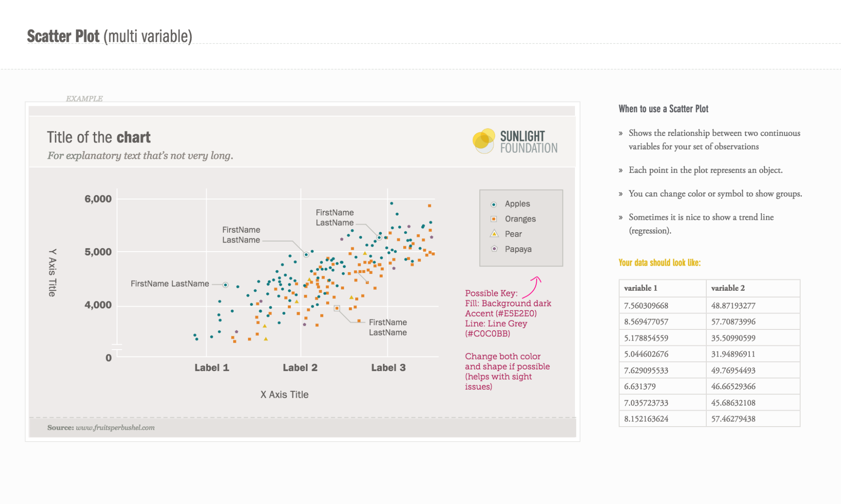This screenshot has width=841, height=504.
Task: Click the Sunlight Foundation logo
Action: (x=515, y=141)
